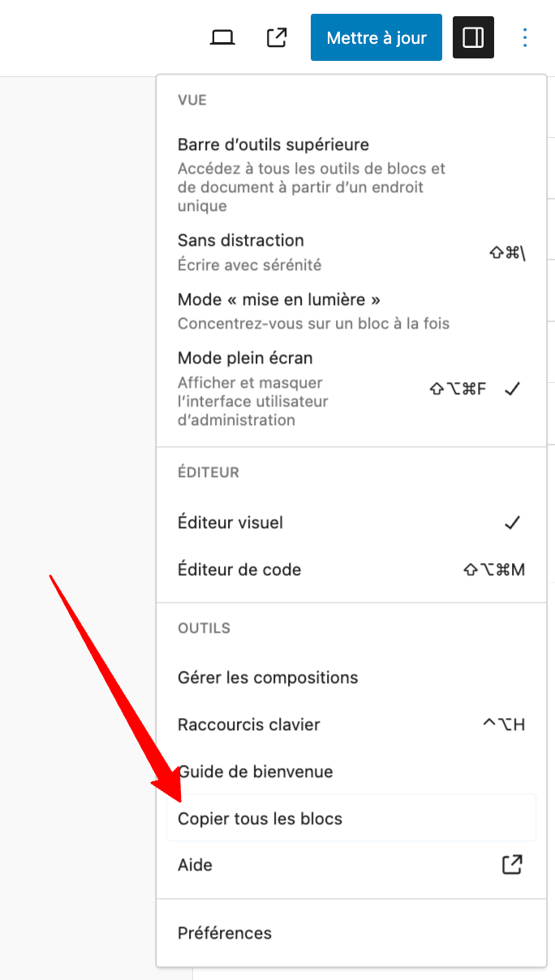Open Préférences
The width and height of the screenshot is (555, 980).
click(x=225, y=933)
